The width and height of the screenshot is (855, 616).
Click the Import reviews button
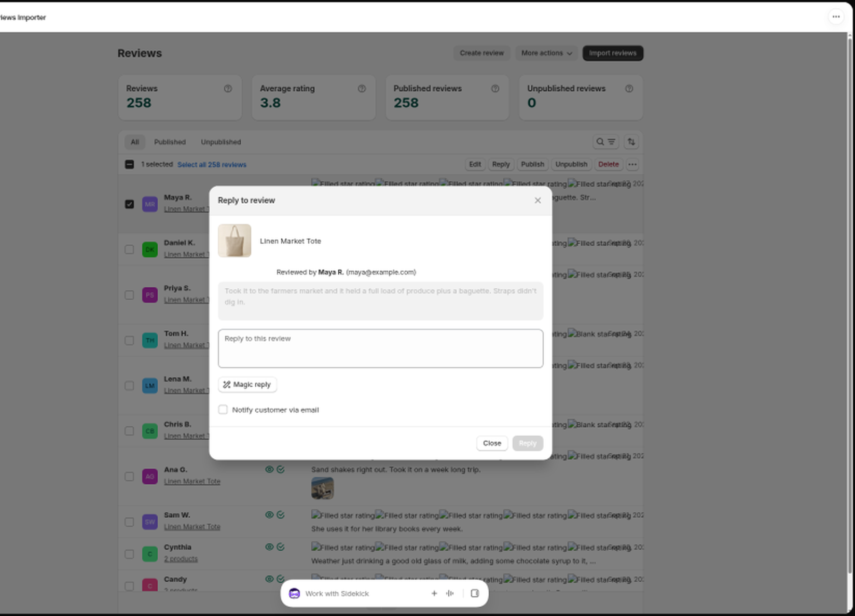click(x=613, y=53)
